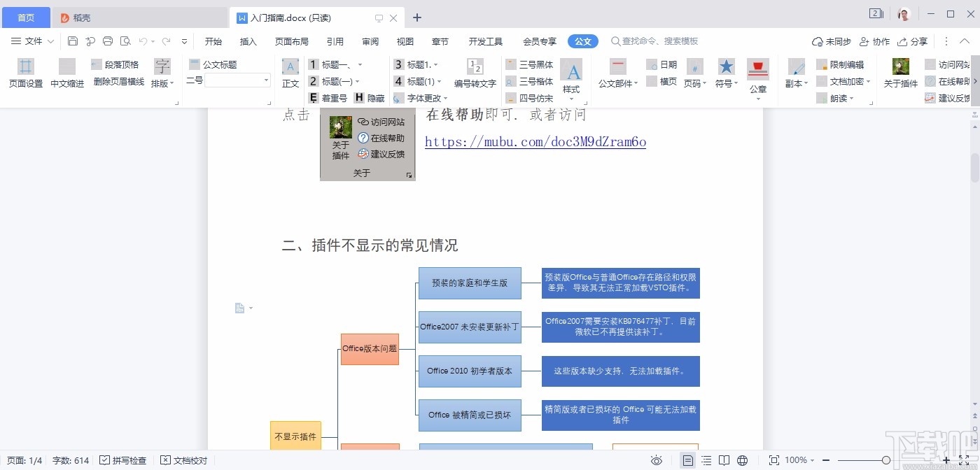Screen dimensions: 980x470
Task: Select the 中文缩进 tool
Action: click(66, 73)
